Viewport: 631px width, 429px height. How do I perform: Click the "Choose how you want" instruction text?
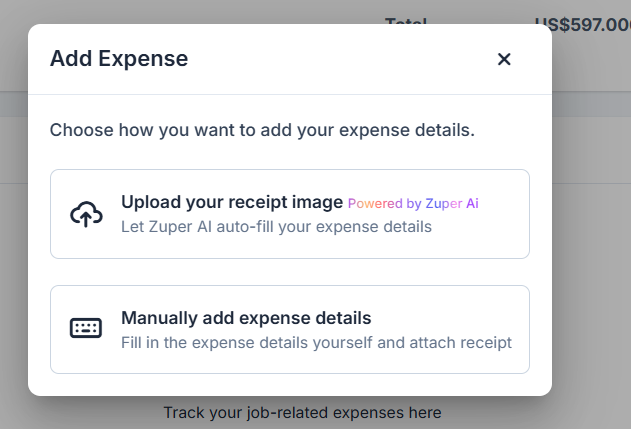click(x=262, y=130)
